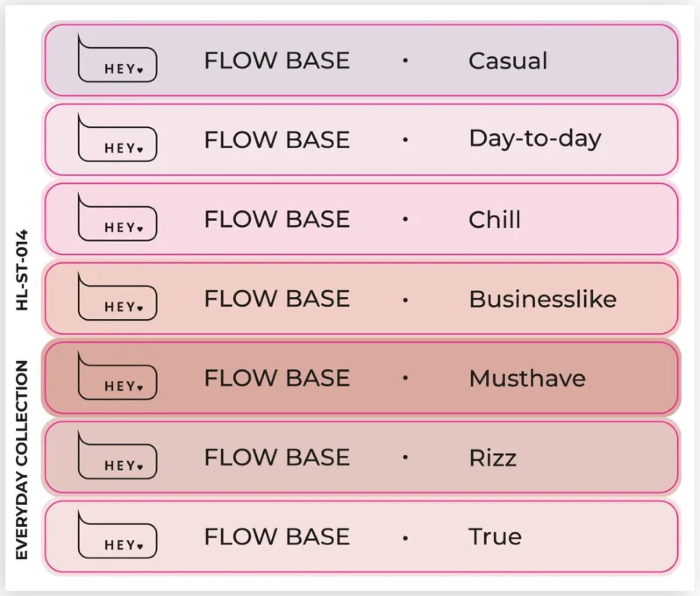Click the dot separator in Rizz row
Viewport: 700px width, 596px height.
[405, 457]
